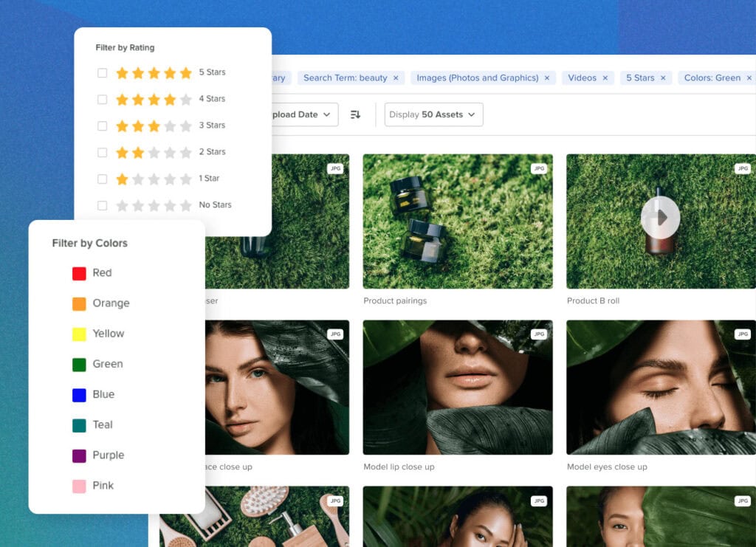The image size is (756, 547).
Task: Remove the Videos filter chip
Action: [605, 77]
